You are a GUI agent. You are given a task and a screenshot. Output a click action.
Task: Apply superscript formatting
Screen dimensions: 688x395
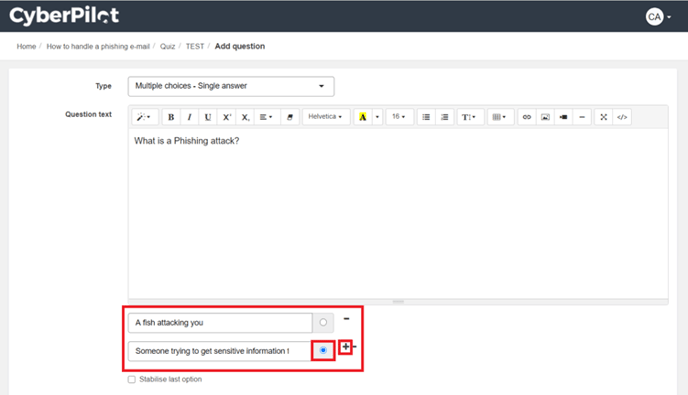[x=226, y=117]
